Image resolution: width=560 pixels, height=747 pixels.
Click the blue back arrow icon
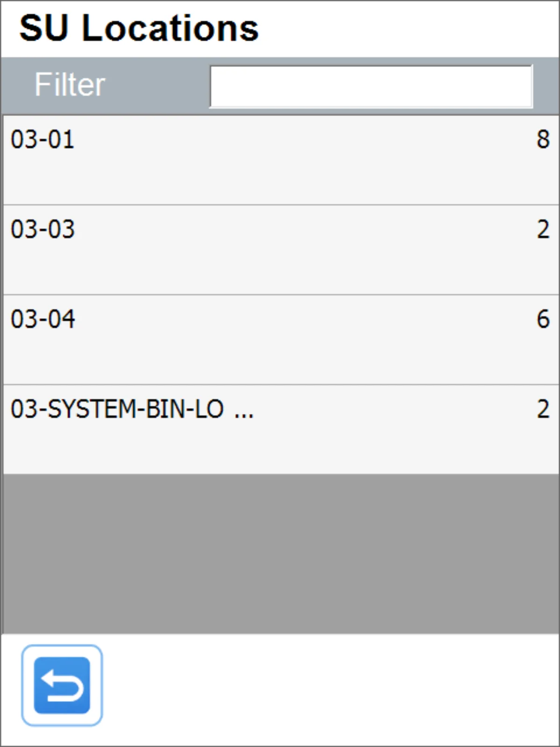[x=62, y=685]
